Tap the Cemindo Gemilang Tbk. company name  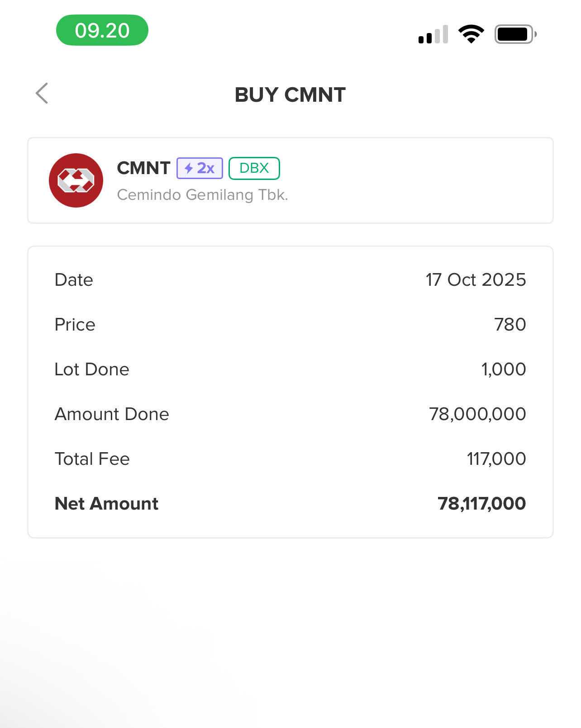click(202, 195)
